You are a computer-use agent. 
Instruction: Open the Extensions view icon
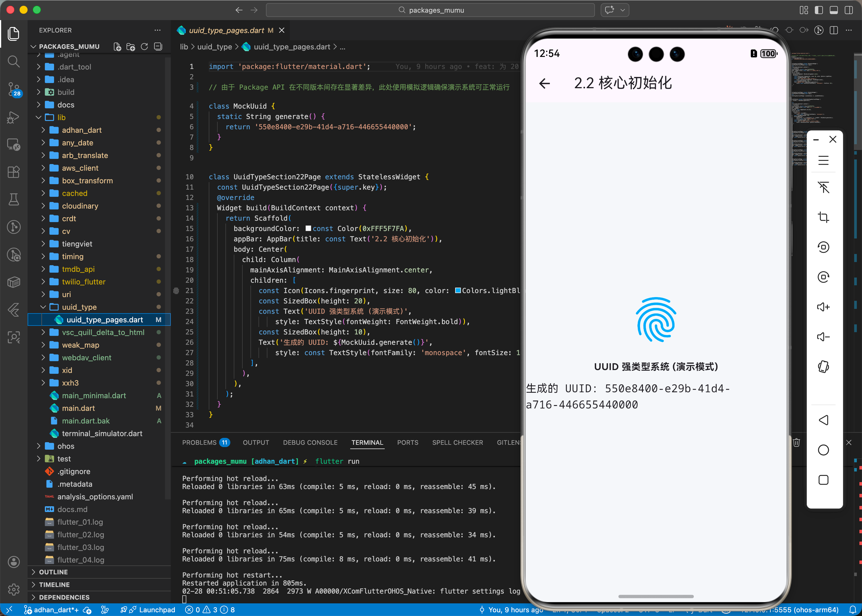14,172
